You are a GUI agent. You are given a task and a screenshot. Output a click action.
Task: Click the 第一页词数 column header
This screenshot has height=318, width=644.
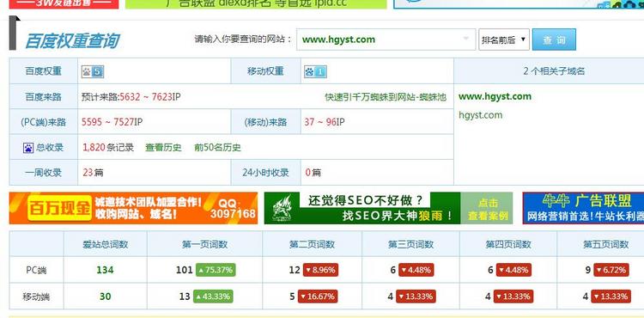point(204,244)
